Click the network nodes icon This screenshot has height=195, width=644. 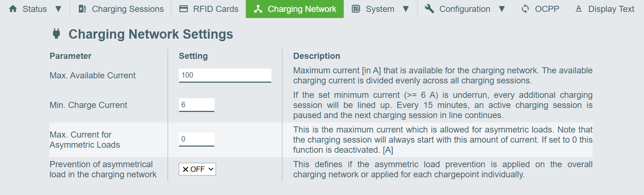258,9
